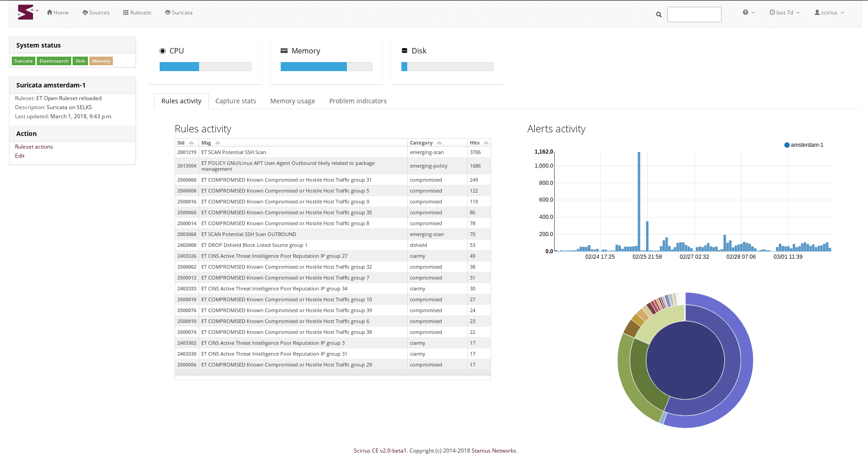868x463 pixels.
Task: Click the Elasticsearch status badge
Action: tap(54, 61)
